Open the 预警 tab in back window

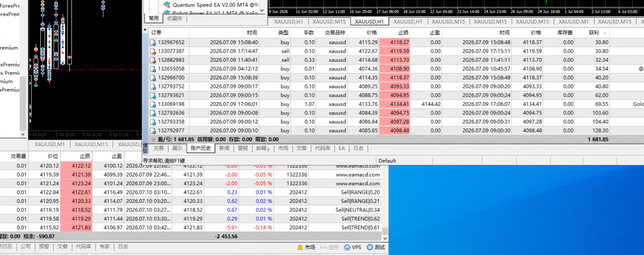[x=44, y=247]
